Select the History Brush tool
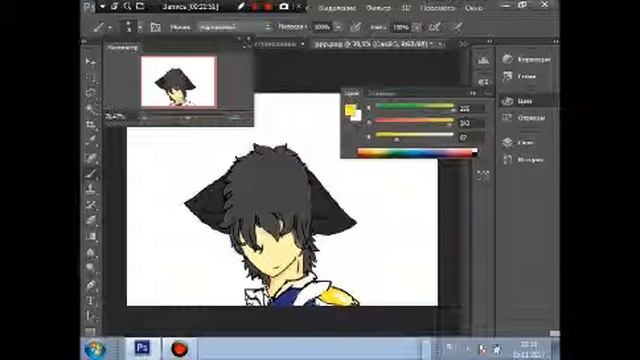Viewport: 640px width, 360px height. click(91, 204)
